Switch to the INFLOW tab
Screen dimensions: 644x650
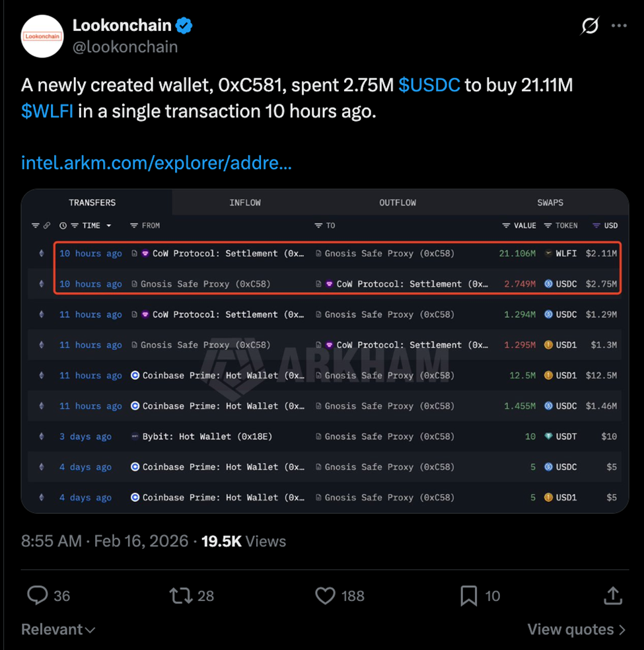click(x=245, y=203)
